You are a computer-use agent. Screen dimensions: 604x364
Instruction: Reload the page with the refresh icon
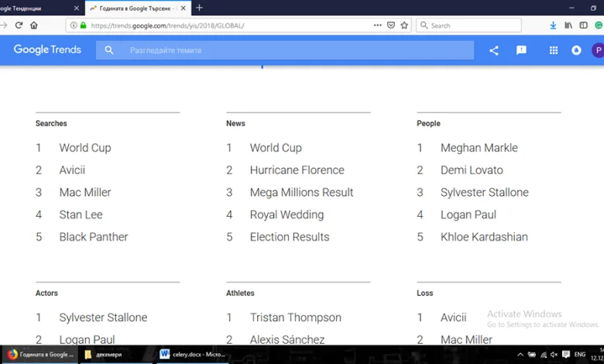(19, 26)
